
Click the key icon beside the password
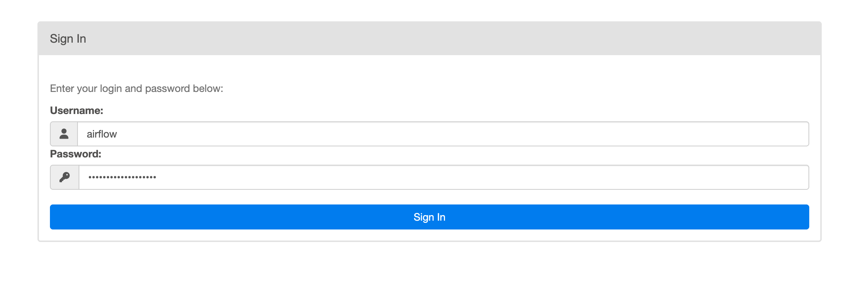[x=65, y=177]
